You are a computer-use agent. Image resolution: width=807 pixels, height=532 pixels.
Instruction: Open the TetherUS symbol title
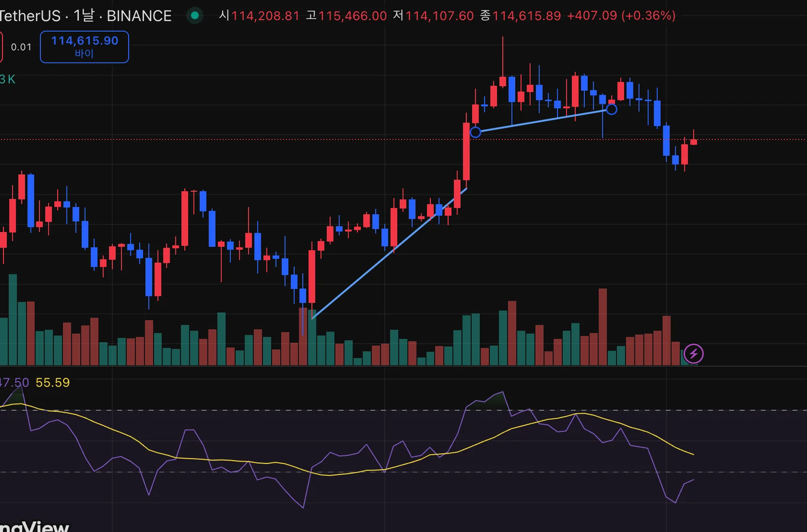coord(85,16)
